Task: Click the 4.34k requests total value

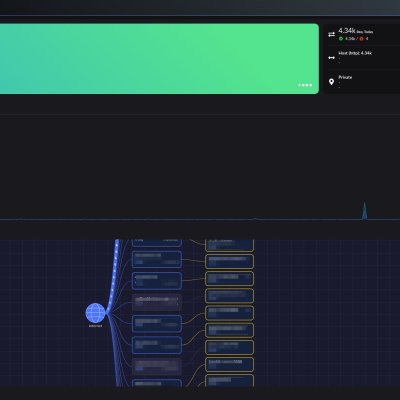Action: click(347, 31)
